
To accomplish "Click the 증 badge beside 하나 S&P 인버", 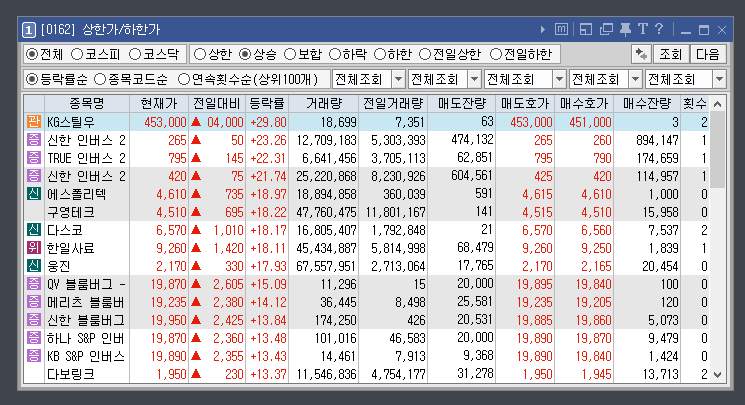I will 33,338.
